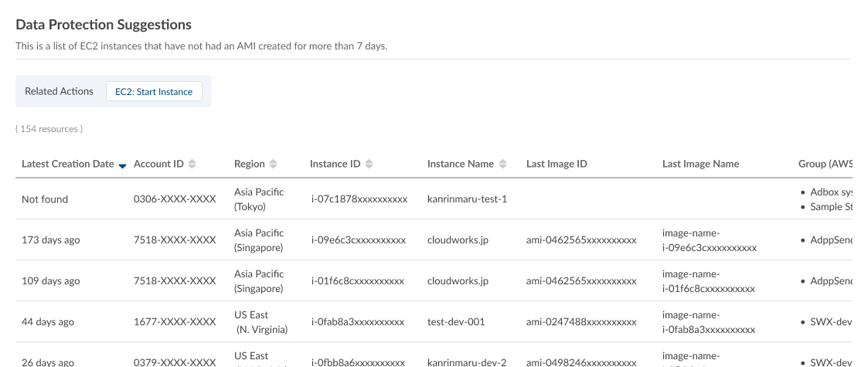The width and height of the screenshot is (868, 367).
Task: Click instance ID i-09e6c3cxxxxxxxxxx cell
Action: point(358,240)
